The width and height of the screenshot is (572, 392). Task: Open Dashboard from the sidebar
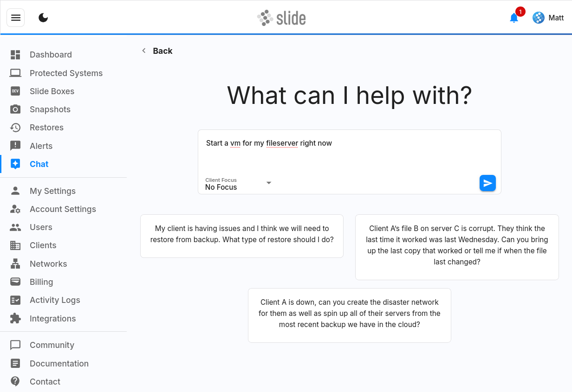[x=51, y=55]
